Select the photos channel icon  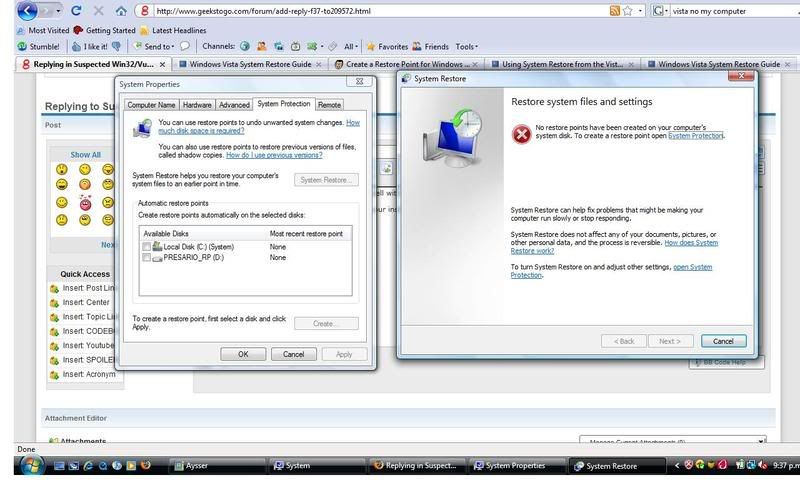click(x=279, y=46)
